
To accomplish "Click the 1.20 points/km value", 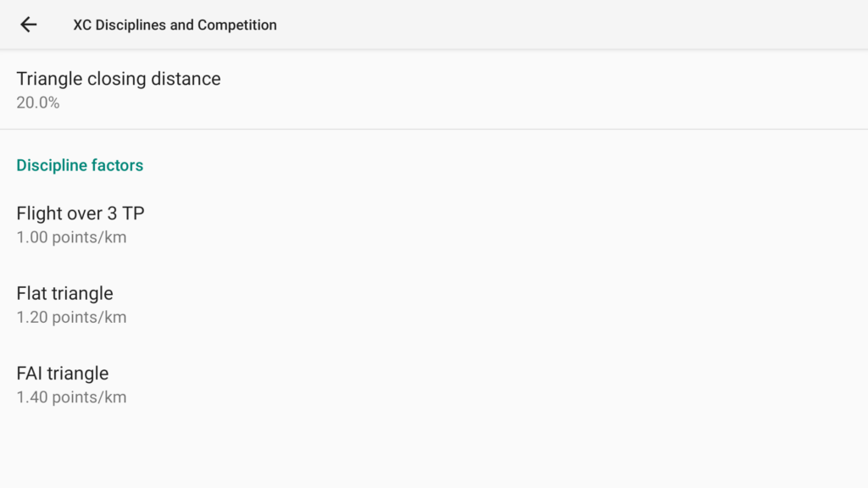I will tap(71, 318).
